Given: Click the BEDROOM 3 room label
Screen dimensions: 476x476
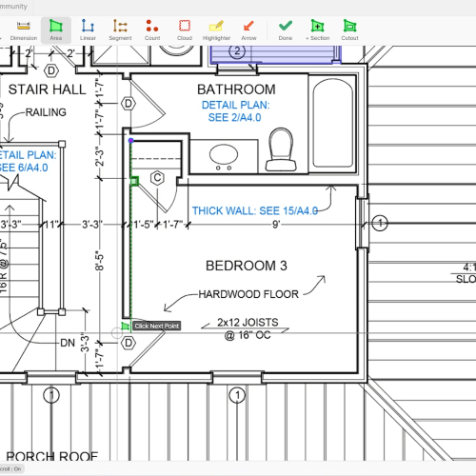Looking at the screenshot, I should [247, 266].
